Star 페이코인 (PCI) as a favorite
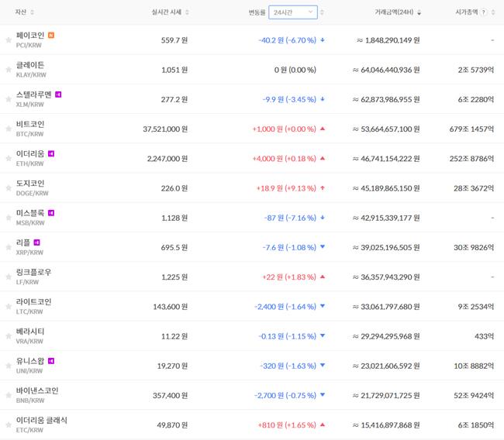The height and width of the screenshot is (440, 504). tap(9, 40)
